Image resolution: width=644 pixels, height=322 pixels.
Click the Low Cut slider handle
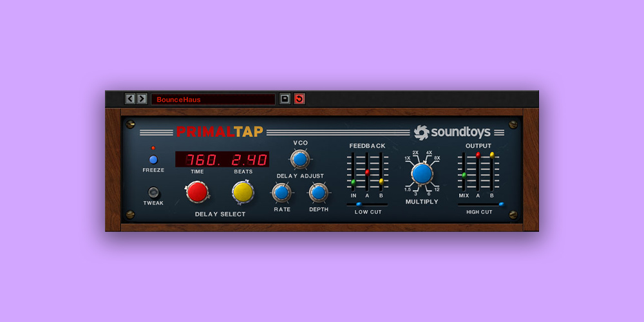pyautogui.click(x=359, y=204)
